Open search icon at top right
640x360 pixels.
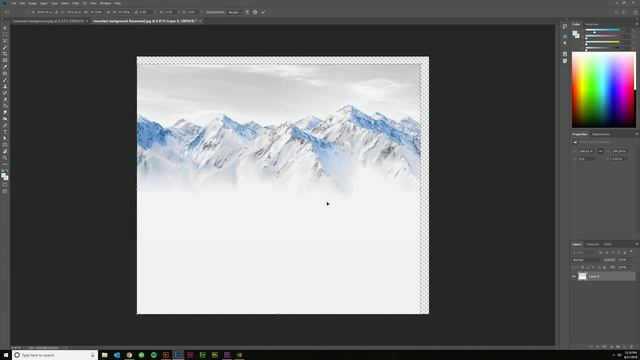pos(617,12)
